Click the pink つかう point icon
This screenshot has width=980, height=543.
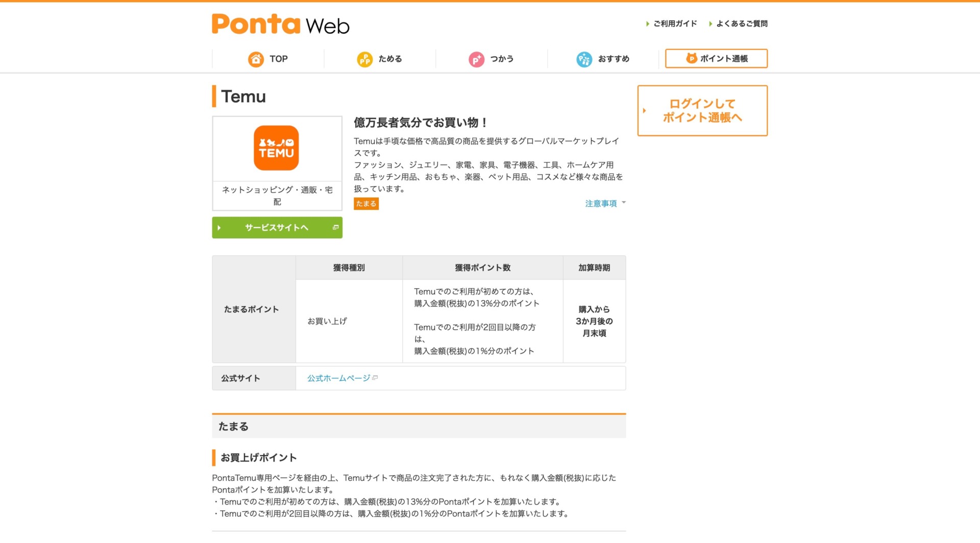click(476, 59)
